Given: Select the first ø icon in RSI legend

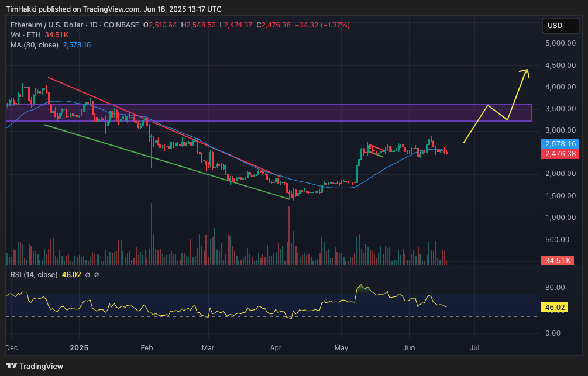Looking at the screenshot, I should pos(88,274).
